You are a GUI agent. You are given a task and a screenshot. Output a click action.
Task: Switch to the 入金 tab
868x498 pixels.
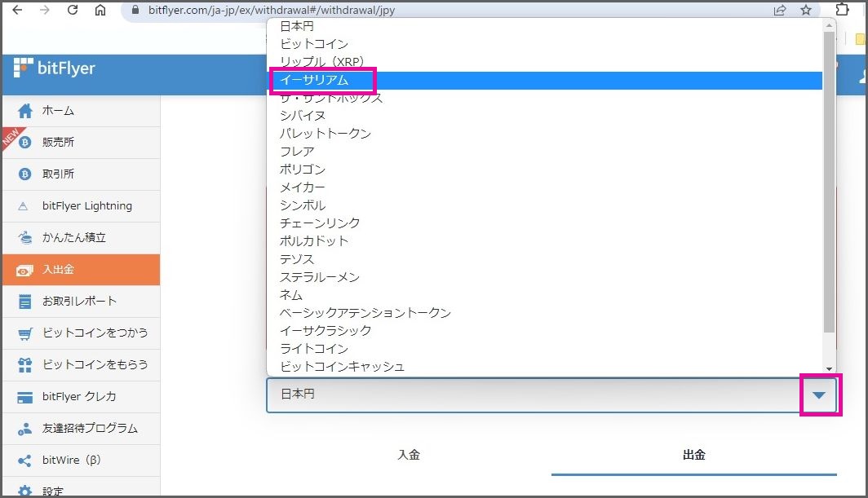[409, 455]
